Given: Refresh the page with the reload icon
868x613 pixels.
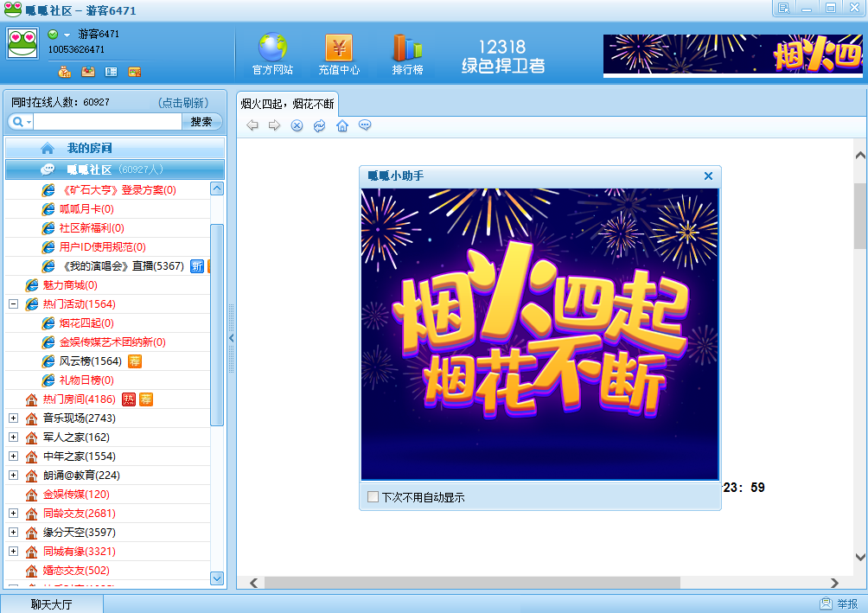Looking at the screenshot, I should (x=319, y=126).
